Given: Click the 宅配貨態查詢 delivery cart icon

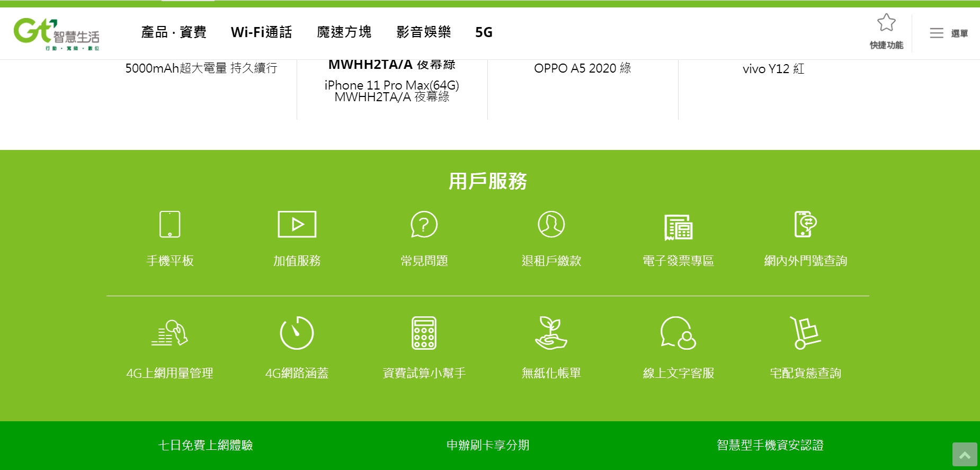Looking at the screenshot, I should (x=805, y=333).
